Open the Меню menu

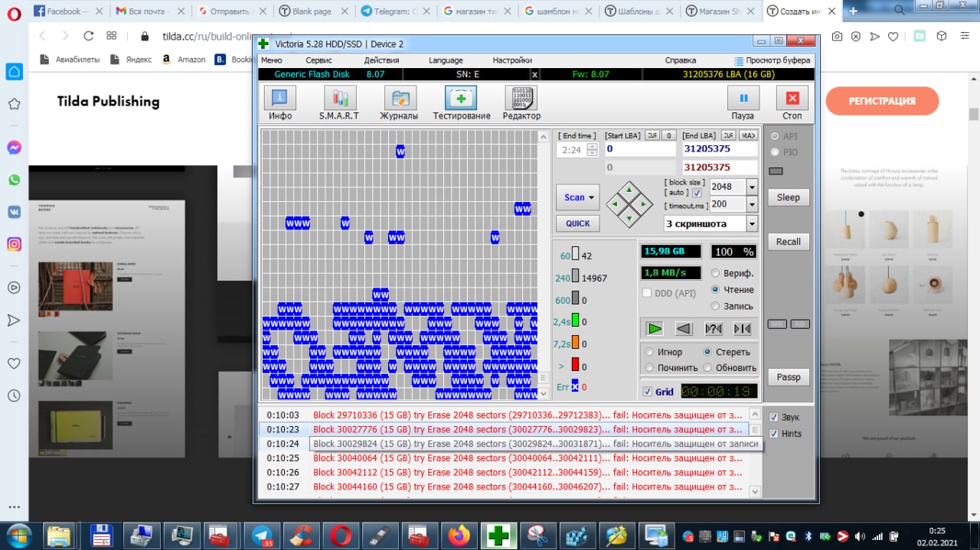271,60
